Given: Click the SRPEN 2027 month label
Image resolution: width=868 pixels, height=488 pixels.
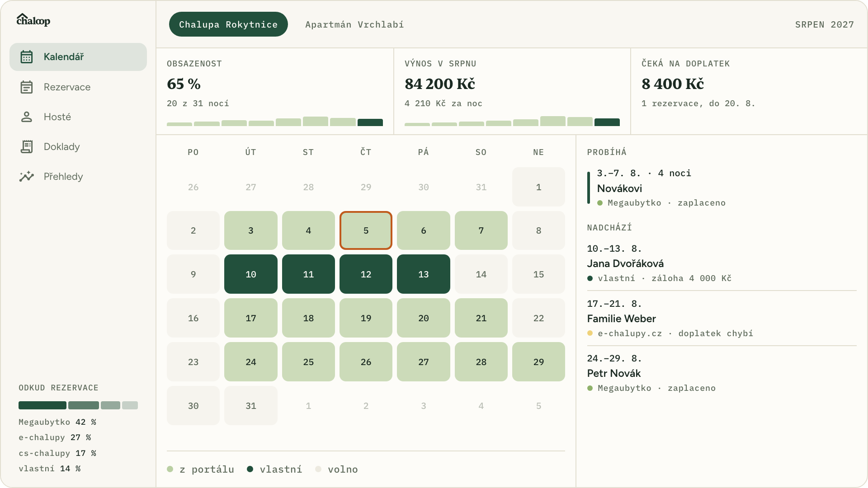Looking at the screenshot, I should (825, 24).
